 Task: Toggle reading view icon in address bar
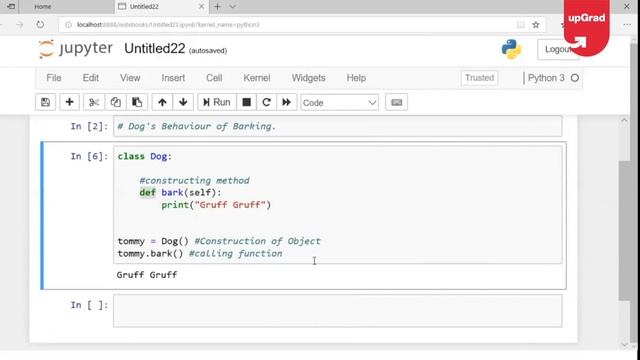point(521,25)
